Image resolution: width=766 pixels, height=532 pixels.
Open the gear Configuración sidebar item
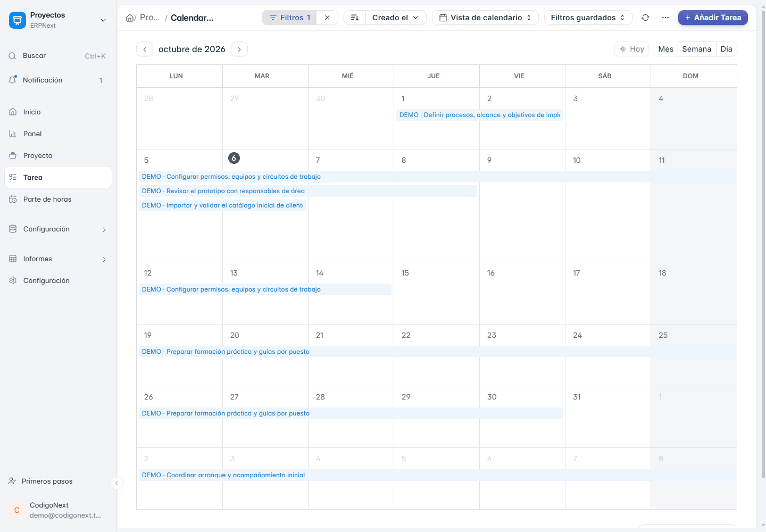pyautogui.click(x=58, y=280)
